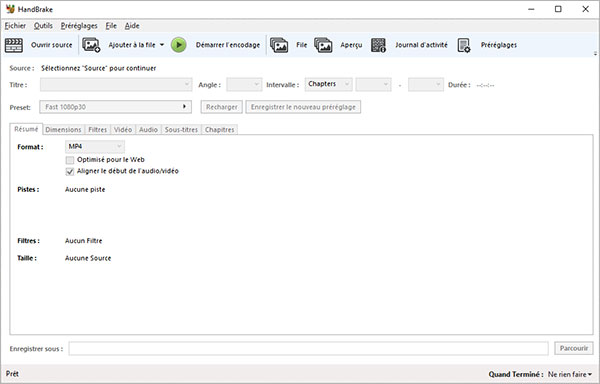This screenshot has width=600, height=384.
Task: Switch to the Filtres tab
Action: (x=98, y=130)
